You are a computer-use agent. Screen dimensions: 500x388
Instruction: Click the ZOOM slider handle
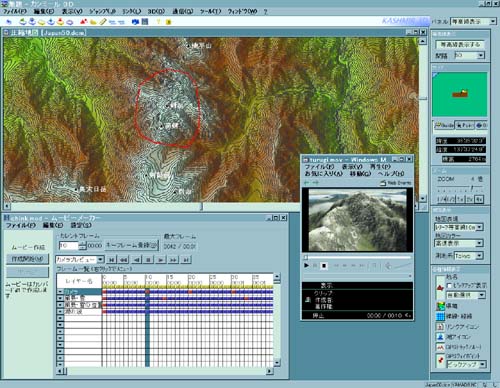pos(472,189)
